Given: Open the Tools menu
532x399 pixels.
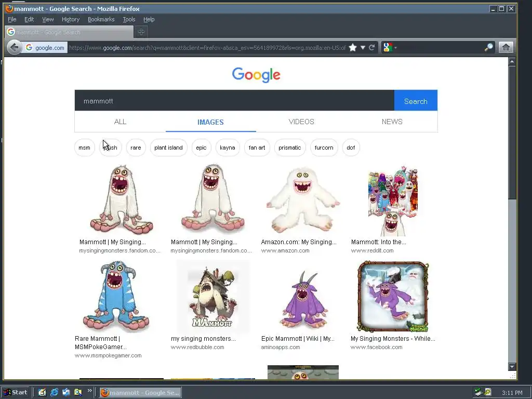Looking at the screenshot, I should point(129,19).
